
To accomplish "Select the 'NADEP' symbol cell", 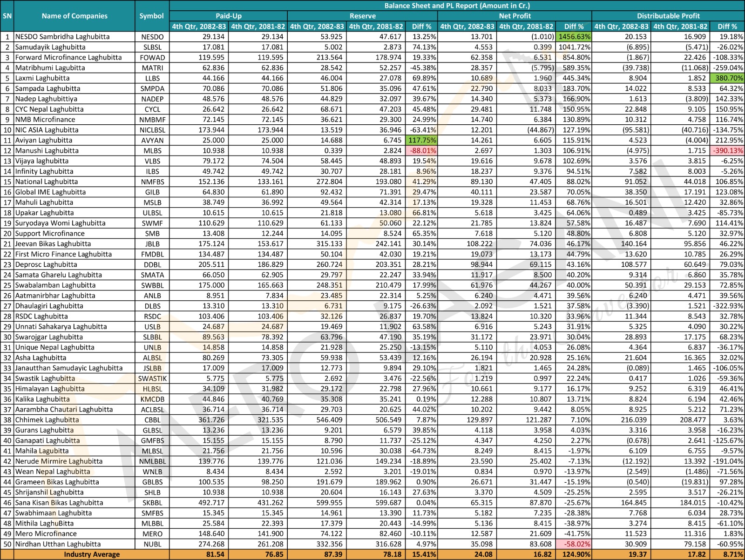I will tap(152, 99).
